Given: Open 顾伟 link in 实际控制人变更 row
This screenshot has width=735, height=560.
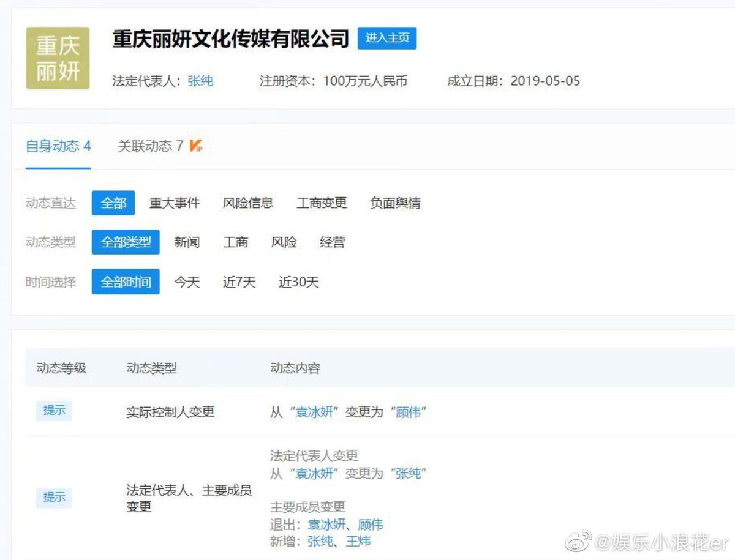Looking at the screenshot, I should [409, 412].
